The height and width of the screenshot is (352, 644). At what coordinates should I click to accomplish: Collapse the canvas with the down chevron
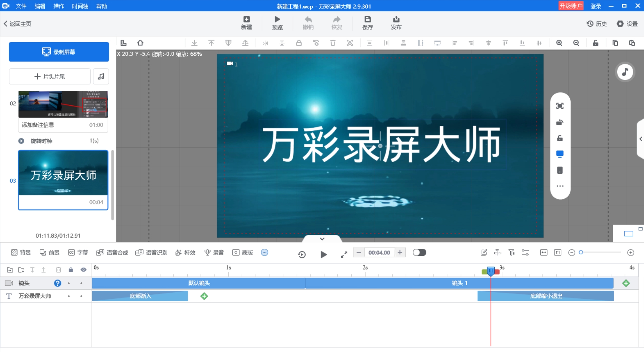(x=322, y=239)
